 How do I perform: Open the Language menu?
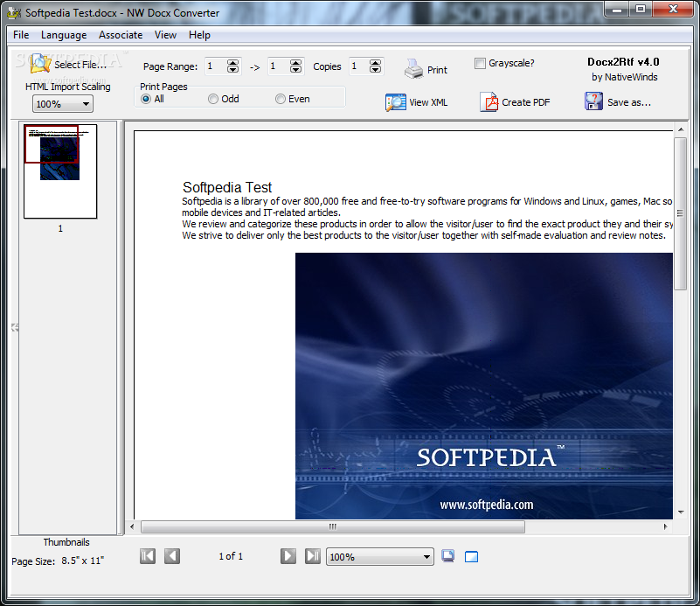point(64,35)
